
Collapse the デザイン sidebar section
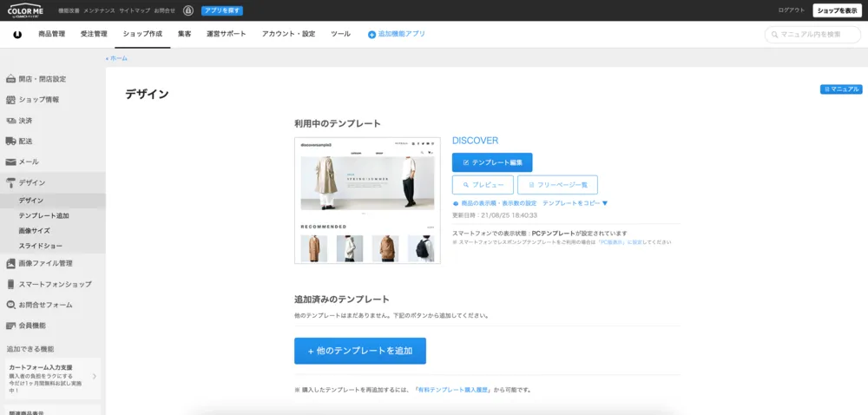[32, 182]
